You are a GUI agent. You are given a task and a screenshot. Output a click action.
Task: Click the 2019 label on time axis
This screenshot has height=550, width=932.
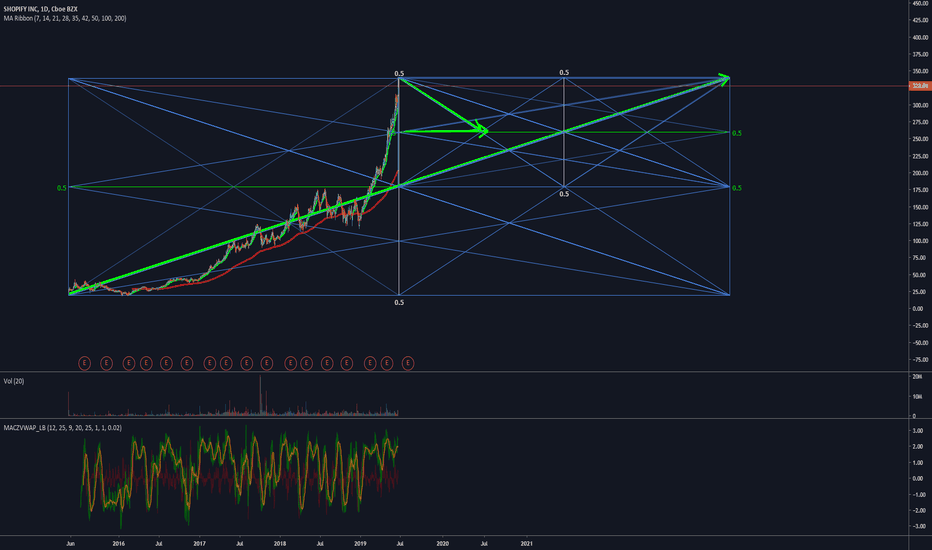360,543
